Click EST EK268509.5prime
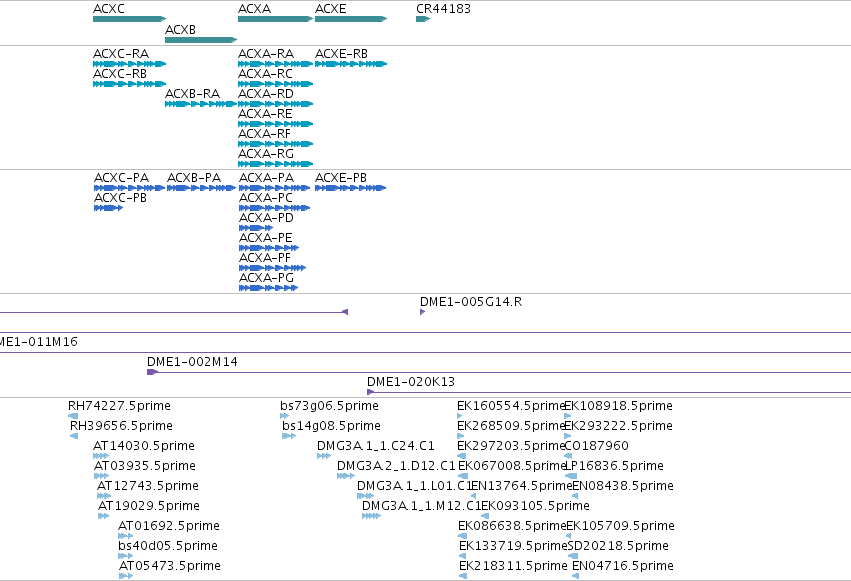The width and height of the screenshot is (851, 581). point(461,436)
